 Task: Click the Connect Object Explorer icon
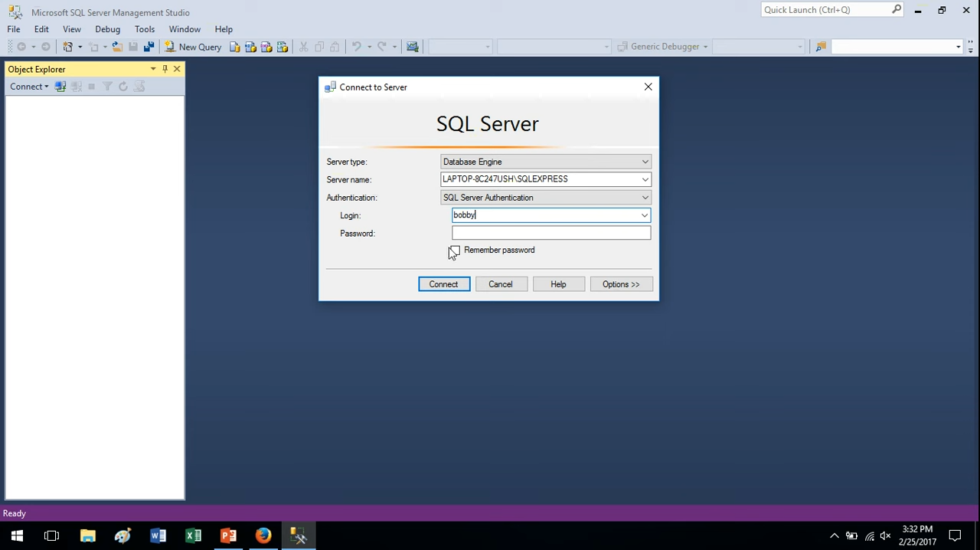[x=60, y=86]
